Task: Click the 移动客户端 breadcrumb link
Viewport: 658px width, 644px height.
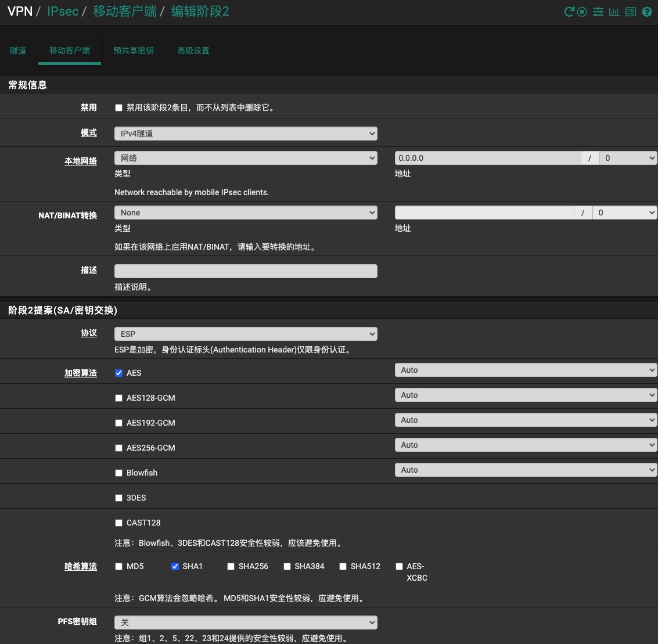Action: click(125, 12)
